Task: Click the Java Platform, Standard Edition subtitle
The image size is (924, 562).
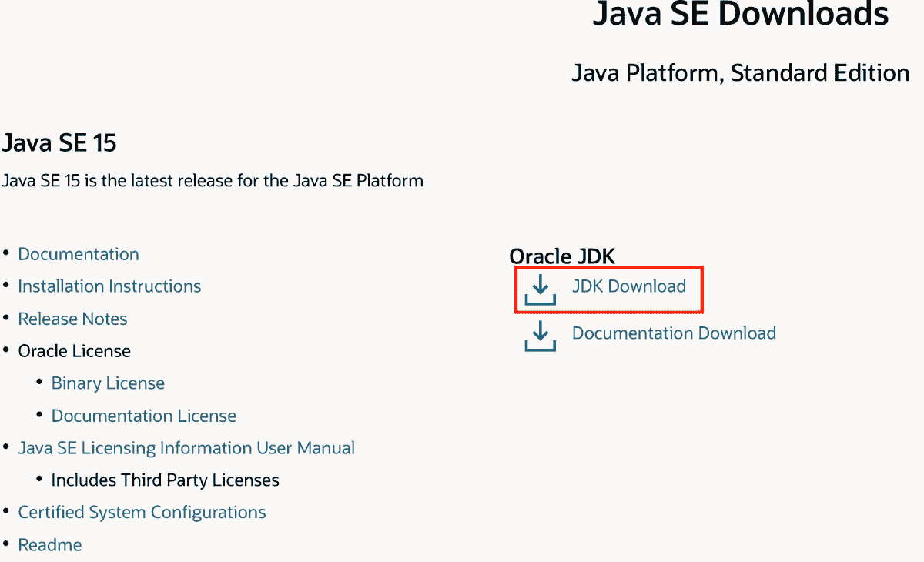Action: [741, 73]
